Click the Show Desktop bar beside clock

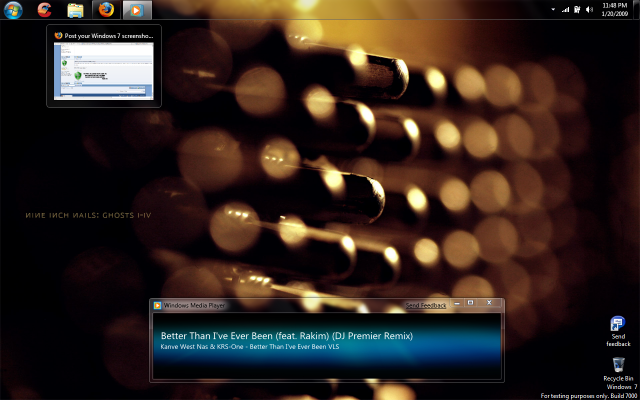point(636,9)
